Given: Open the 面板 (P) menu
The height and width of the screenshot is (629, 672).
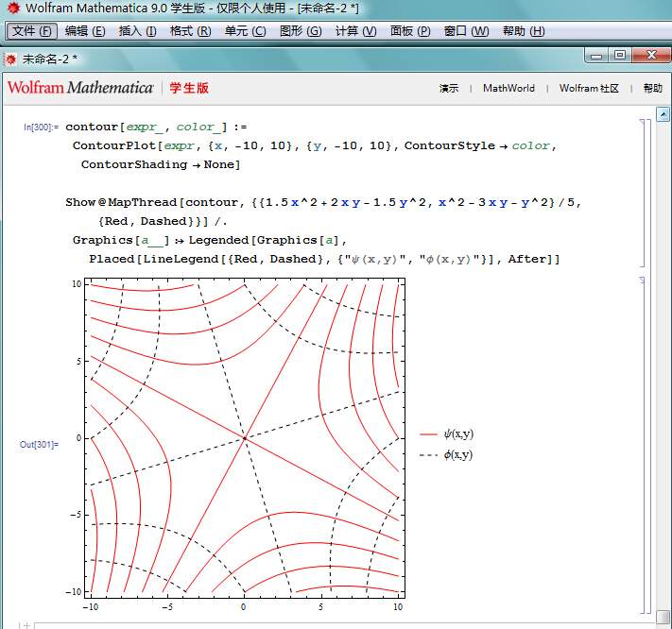Looking at the screenshot, I should click(410, 31).
